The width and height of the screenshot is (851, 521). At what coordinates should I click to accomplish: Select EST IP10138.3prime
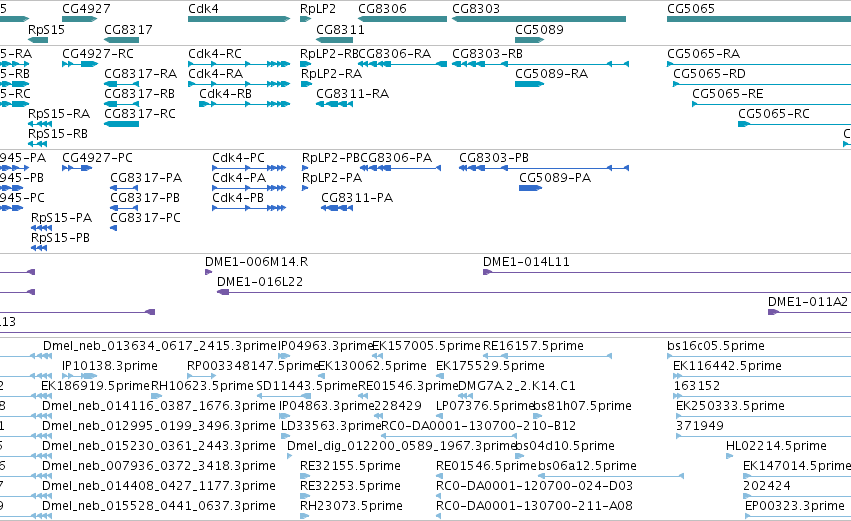(110, 366)
